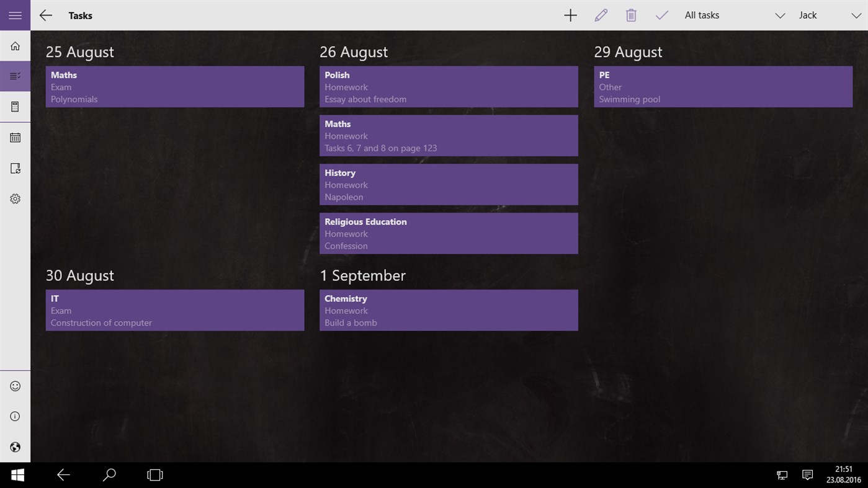The width and height of the screenshot is (868, 488).
Task: Select the globe language icon
Action: pos(15,447)
